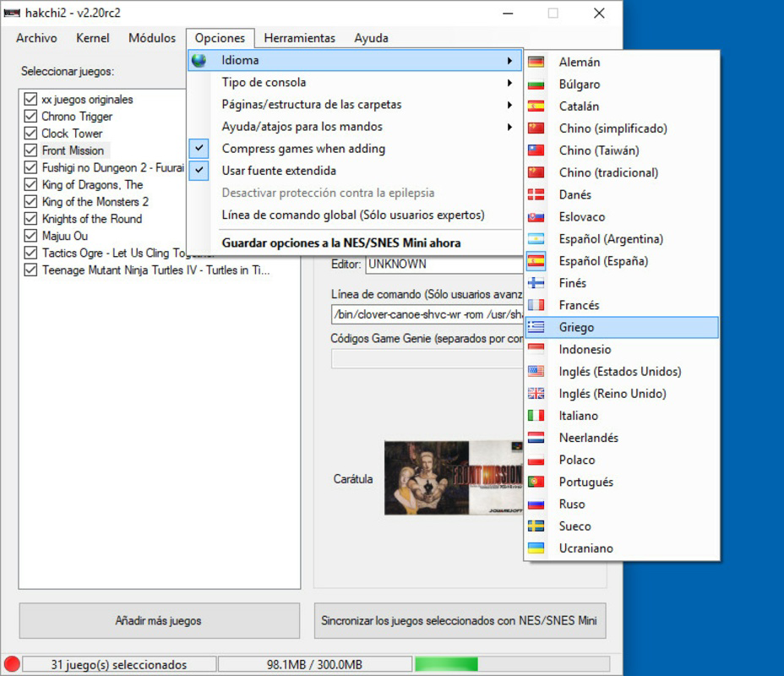Click the globe icon beside Idioma
Screen dimensions: 784x676
(x=199, y=60)
